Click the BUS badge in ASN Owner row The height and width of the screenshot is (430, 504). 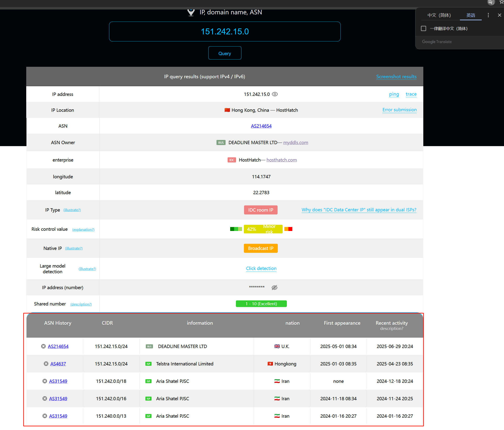click(221, 143)
